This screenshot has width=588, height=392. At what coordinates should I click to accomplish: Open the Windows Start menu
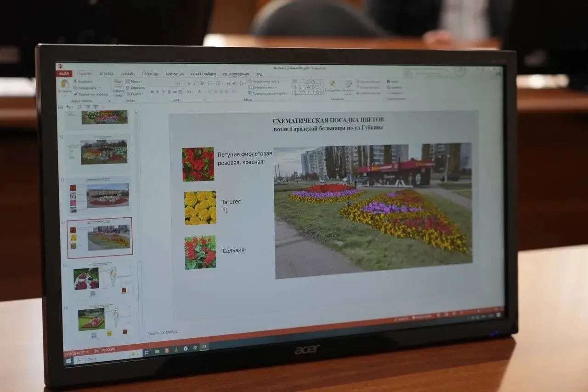pos(68,361)
